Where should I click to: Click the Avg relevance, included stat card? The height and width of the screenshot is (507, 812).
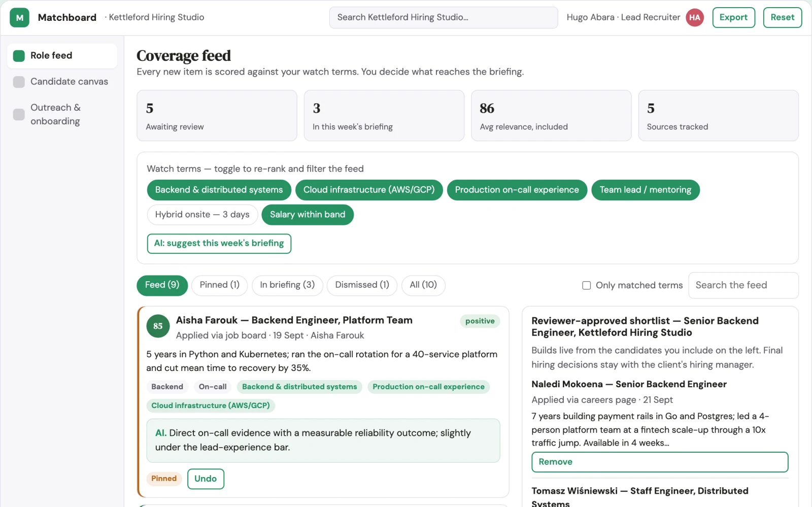(551, 116)
